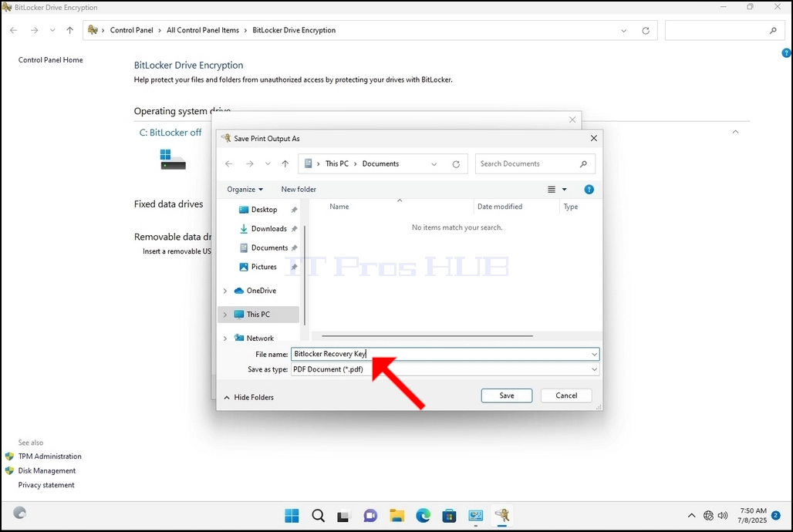Open Microsoft Edge from taskbar
The width and height of the screenshot is (793, 532).
pyautogui.click(x=423, y=516)
